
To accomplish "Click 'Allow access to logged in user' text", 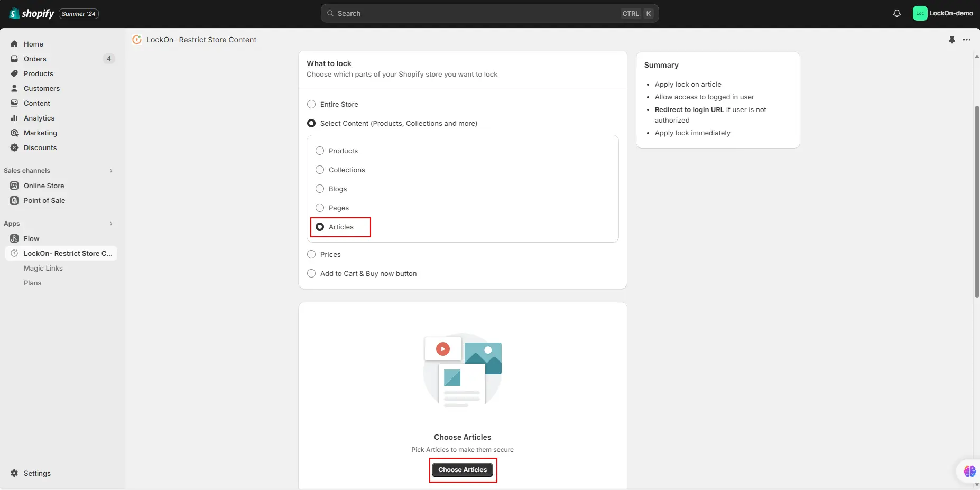I will click(704, 97).
